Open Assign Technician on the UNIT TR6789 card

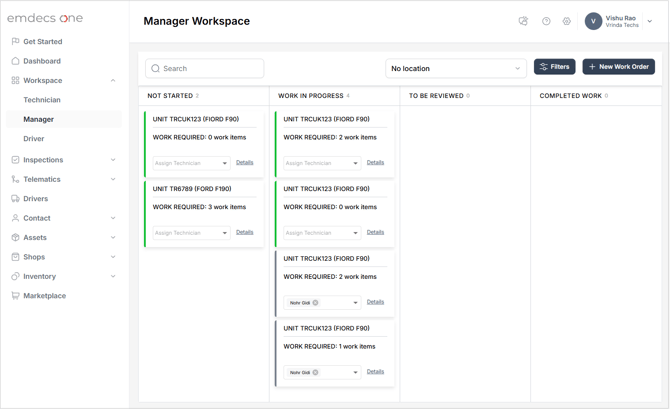[191, 233]
